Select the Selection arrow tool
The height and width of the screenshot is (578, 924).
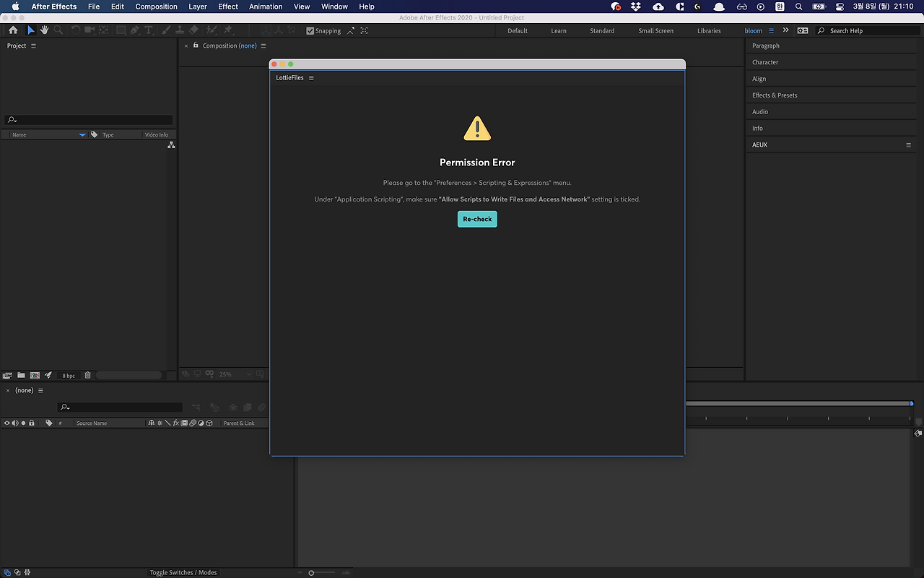point(30,30)
